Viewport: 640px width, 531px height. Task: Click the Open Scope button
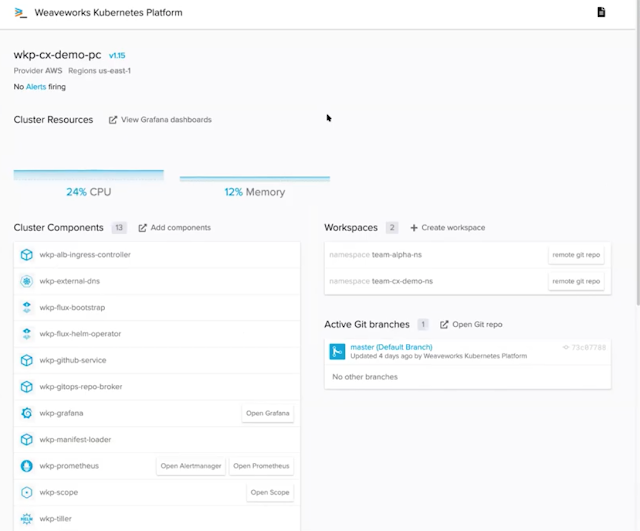pyautogui.click(x=270, y=492)
